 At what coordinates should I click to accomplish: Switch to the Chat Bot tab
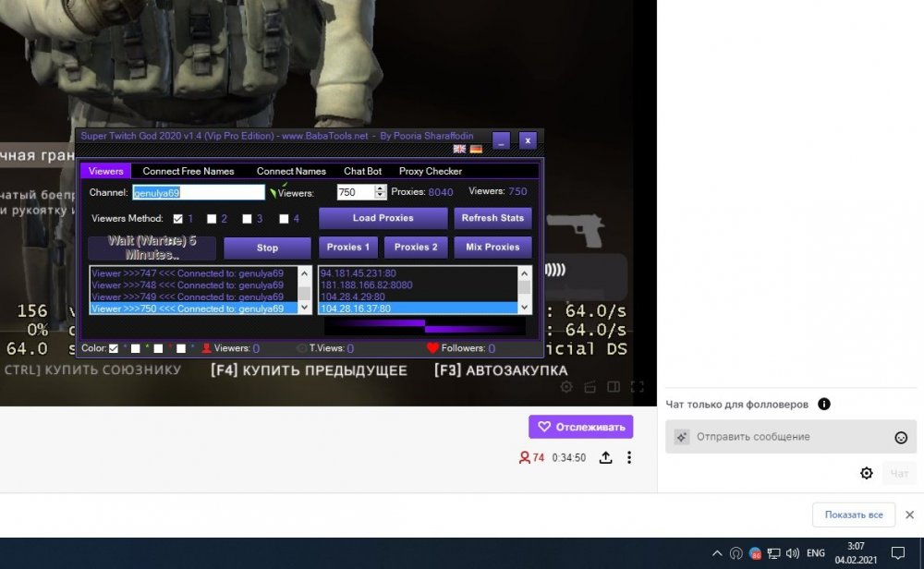tap(362, 171)
